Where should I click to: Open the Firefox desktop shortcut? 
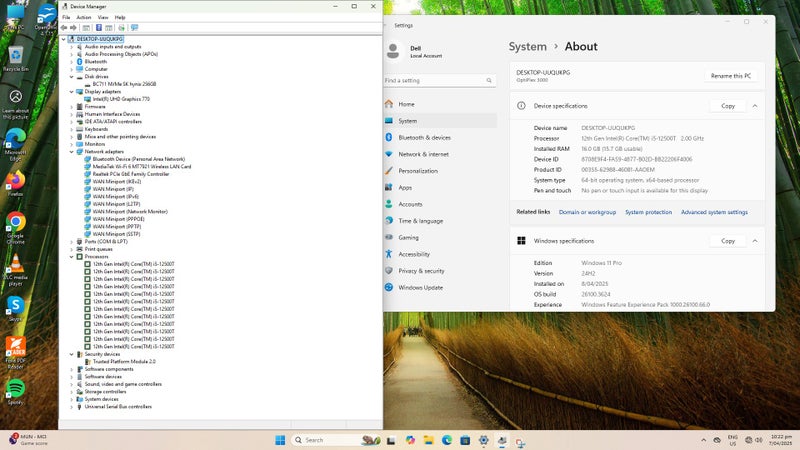(x=15, y=184)
